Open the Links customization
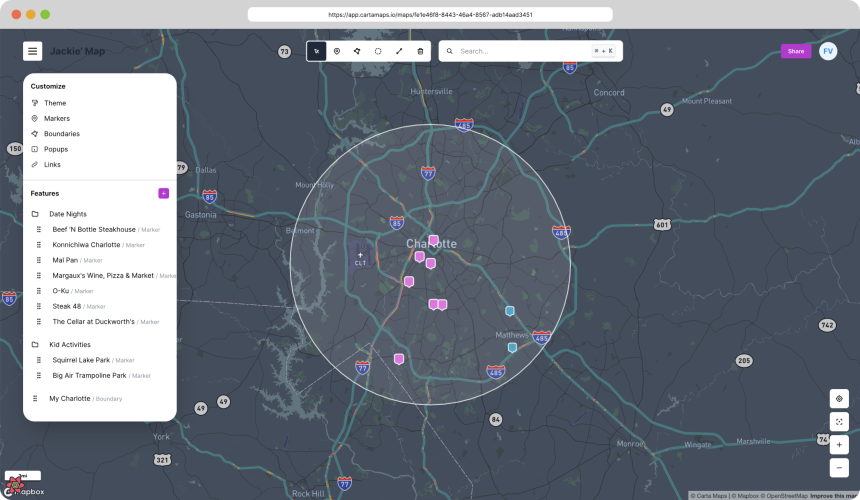Screen dimensions: 860x500 (52, 164)
